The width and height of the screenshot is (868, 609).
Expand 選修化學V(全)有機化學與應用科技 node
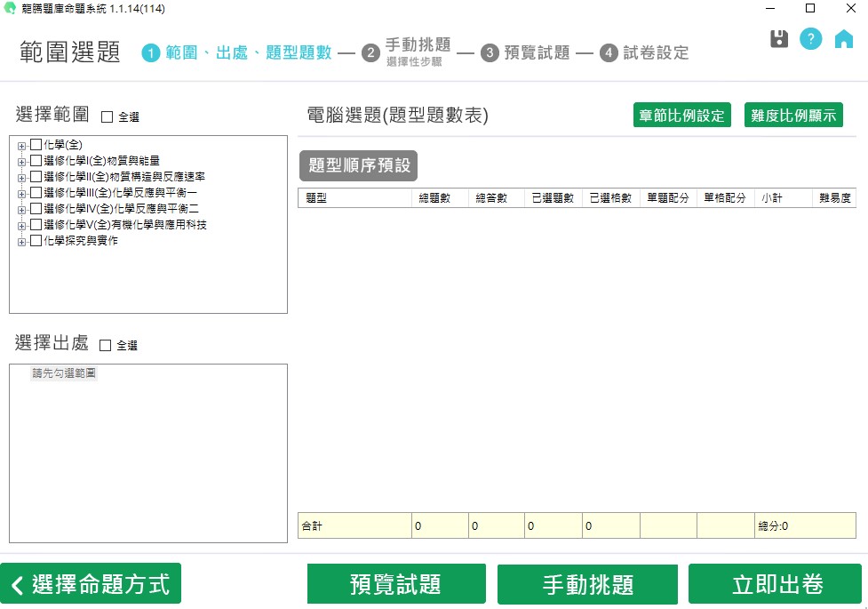click(21, 226)
